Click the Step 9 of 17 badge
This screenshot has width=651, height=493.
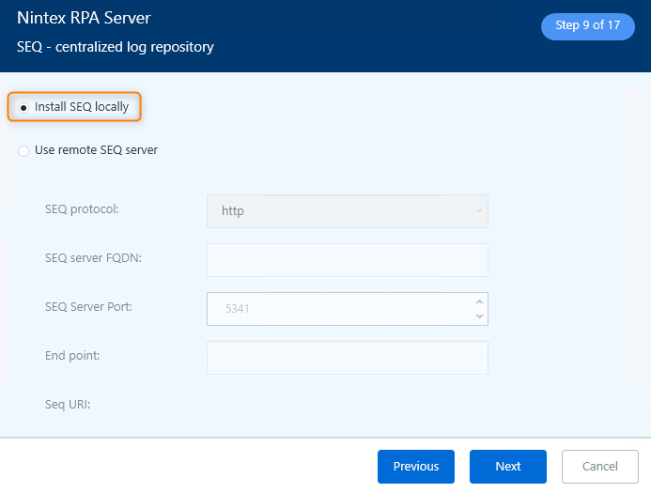pos(587,26)
